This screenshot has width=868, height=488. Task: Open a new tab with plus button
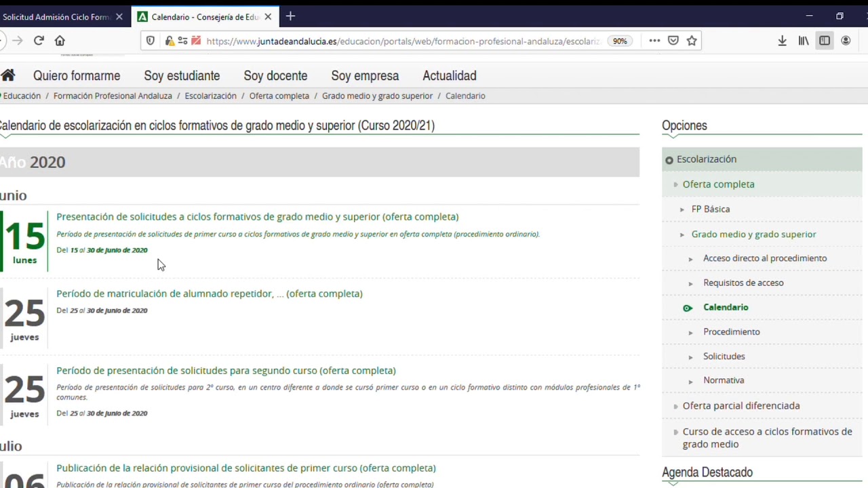coord(290,16)
